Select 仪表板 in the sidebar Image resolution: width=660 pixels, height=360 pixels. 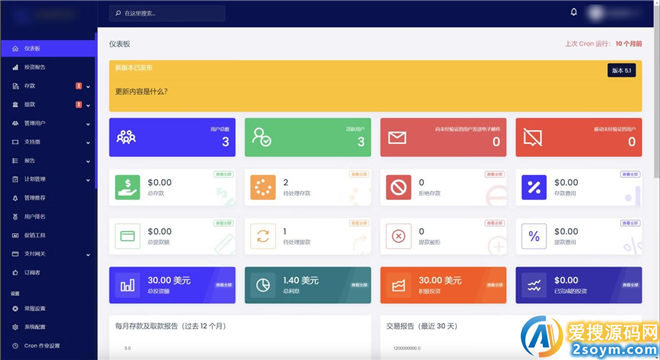(48, 48)
